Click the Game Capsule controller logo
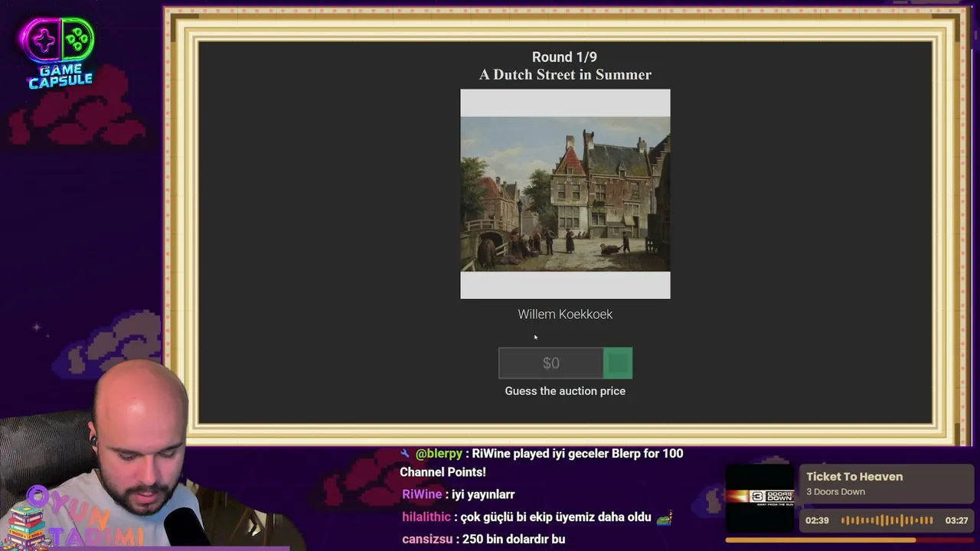 [59, 51]
